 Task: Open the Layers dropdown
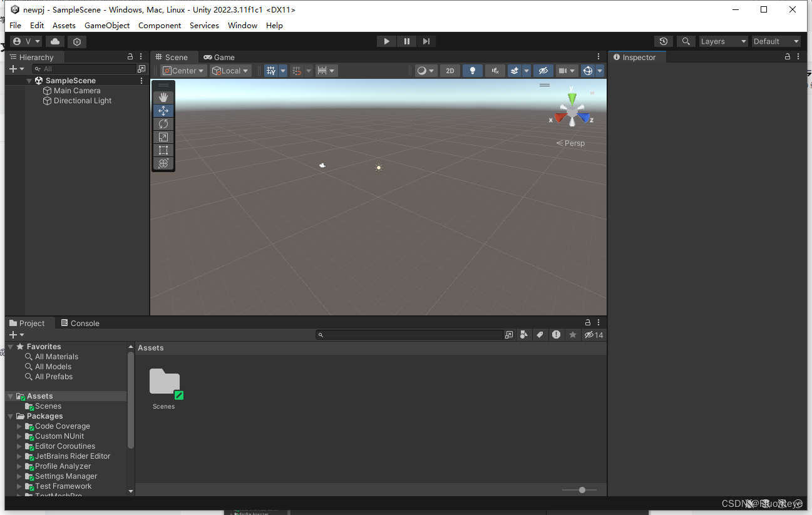(x=724, y=41)
